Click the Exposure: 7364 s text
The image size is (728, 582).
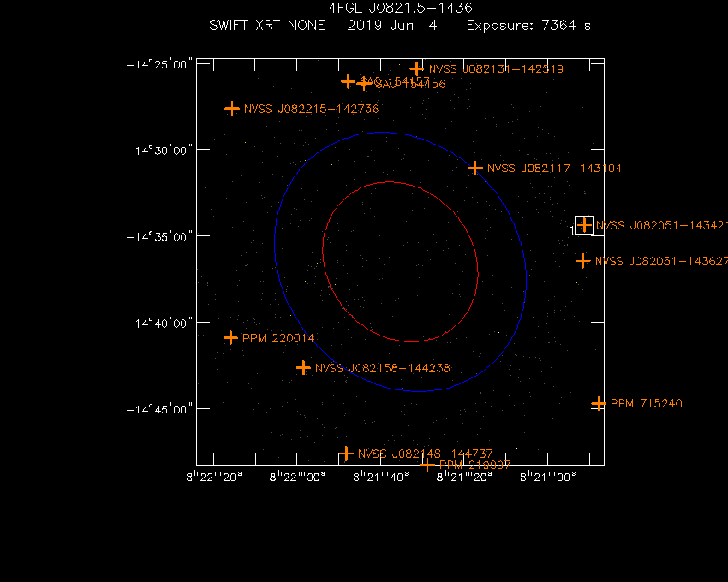coord(528,25)
